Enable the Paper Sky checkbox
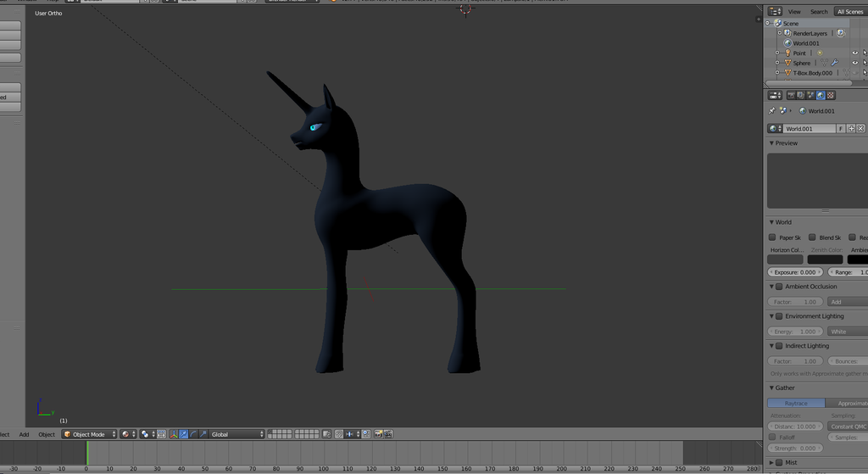This screenshot has width=868, height=474. click(772, 237)
